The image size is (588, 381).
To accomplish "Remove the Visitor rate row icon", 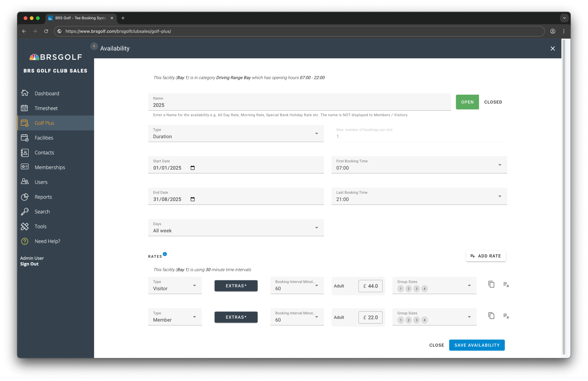I will pos(506,284).
